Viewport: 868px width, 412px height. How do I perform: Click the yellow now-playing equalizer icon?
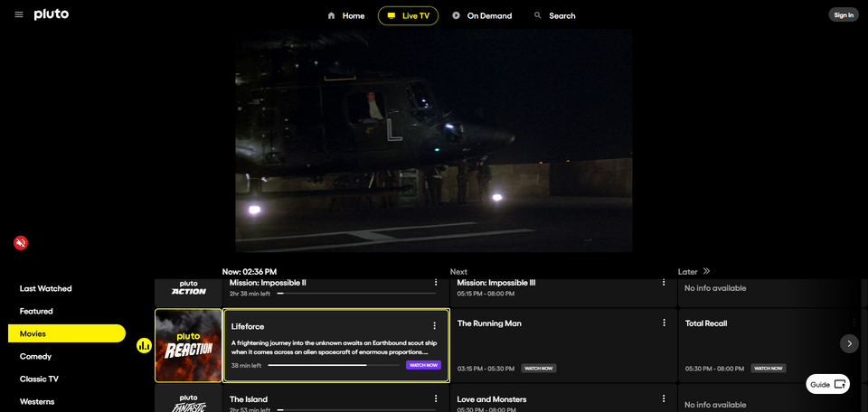point(145,346)
